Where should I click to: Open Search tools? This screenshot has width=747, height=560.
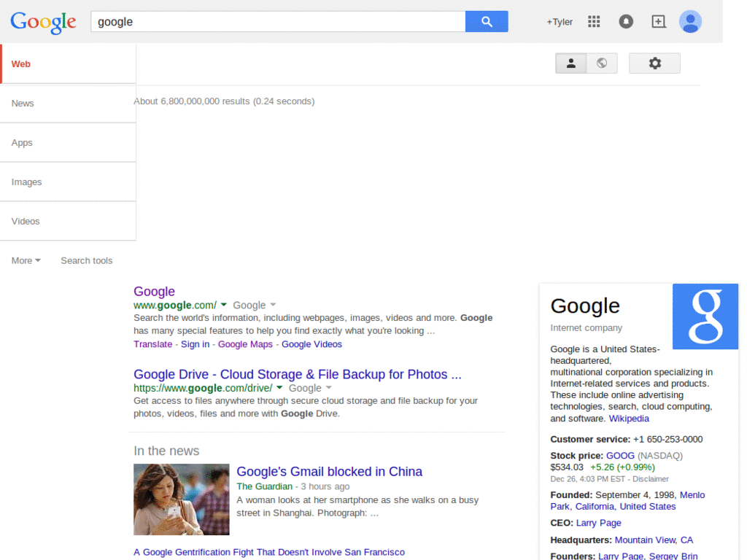point(87,260)
